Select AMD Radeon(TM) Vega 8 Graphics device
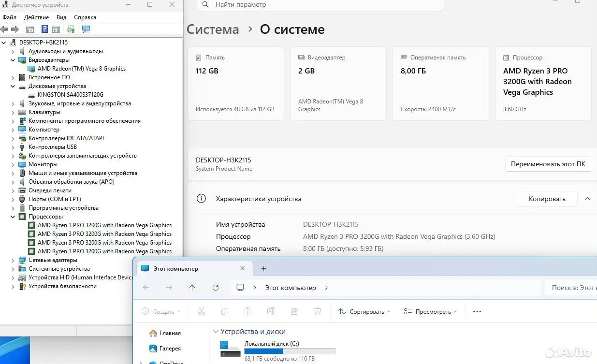Viewport: 597px width, 364px height. pos(82,69)
